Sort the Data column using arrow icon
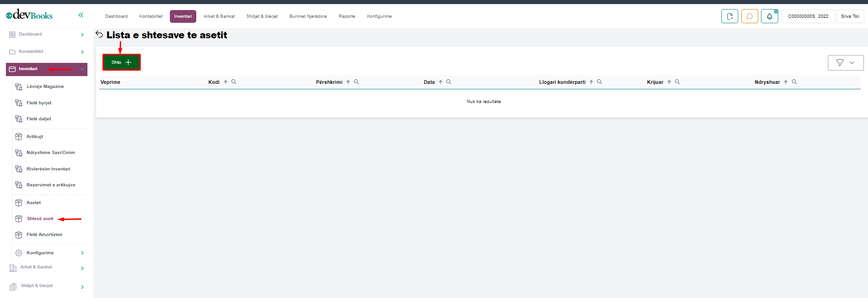Image resolution: width=868 pixels, height=298 pixels. click(x=440, y=82)
